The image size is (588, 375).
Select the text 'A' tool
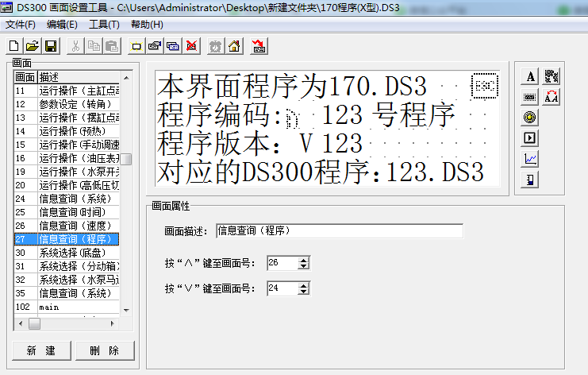pos(530,76)
